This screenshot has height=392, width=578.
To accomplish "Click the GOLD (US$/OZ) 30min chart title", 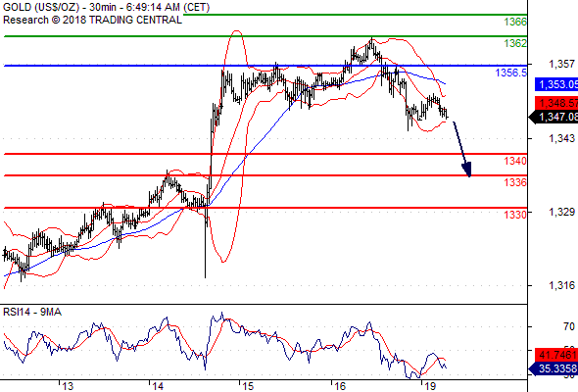I will (106, 7).
